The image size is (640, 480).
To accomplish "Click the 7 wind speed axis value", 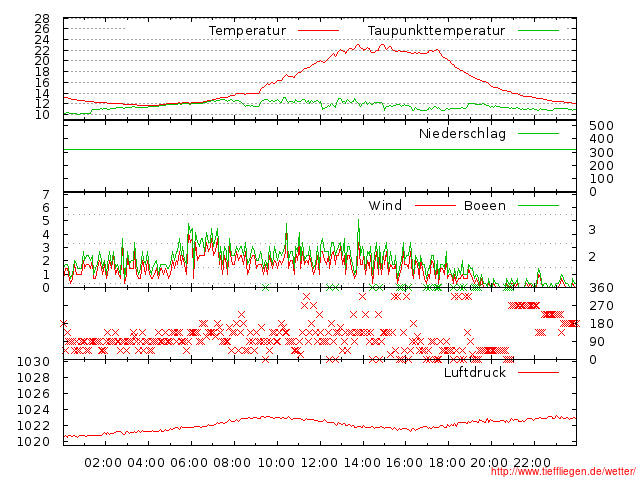I will pos(46,195).
